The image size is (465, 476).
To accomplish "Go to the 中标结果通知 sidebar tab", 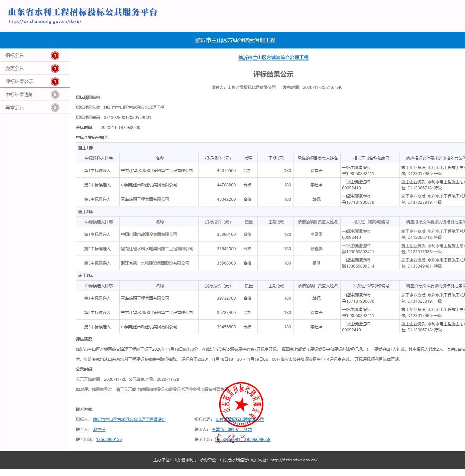I will click(35, 95).
